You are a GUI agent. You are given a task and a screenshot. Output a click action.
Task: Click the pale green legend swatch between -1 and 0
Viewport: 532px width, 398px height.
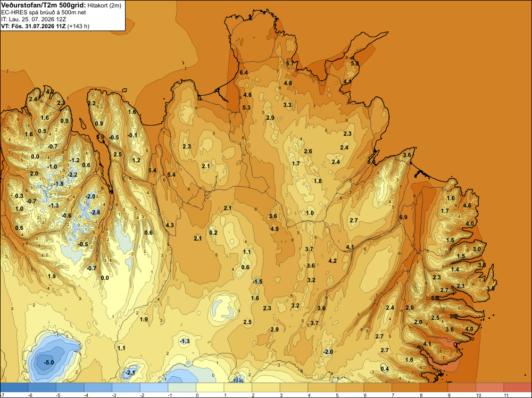pyautogui.click(x=182, y=387)
